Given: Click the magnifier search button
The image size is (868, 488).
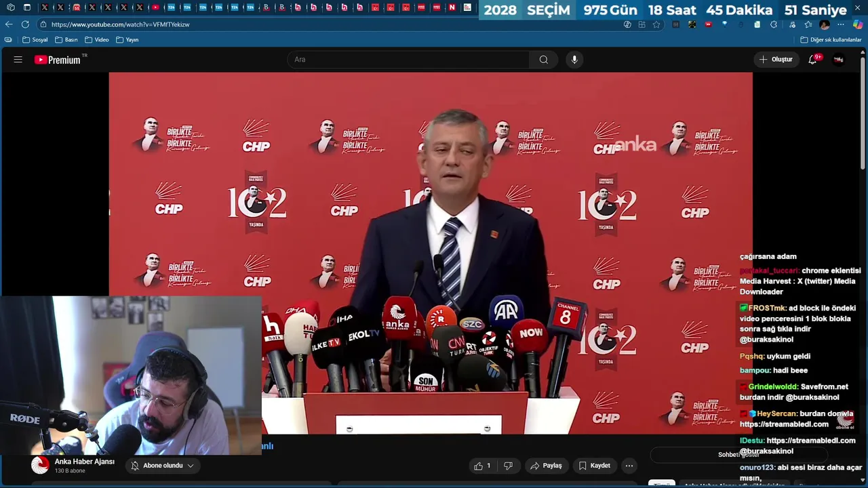Looking at the screenshot, I should 543,60.
